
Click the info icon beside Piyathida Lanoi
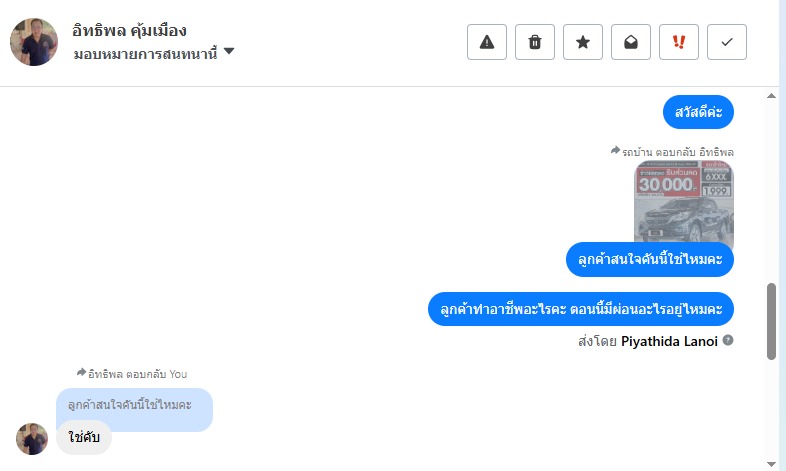(728, 340)
